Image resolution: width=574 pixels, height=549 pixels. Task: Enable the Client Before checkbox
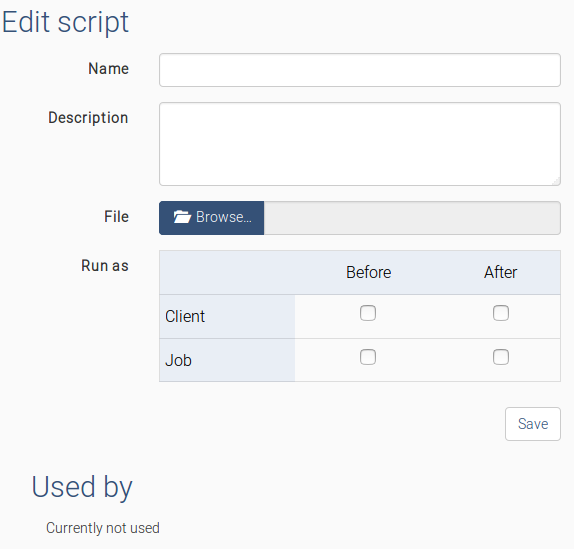368,313
